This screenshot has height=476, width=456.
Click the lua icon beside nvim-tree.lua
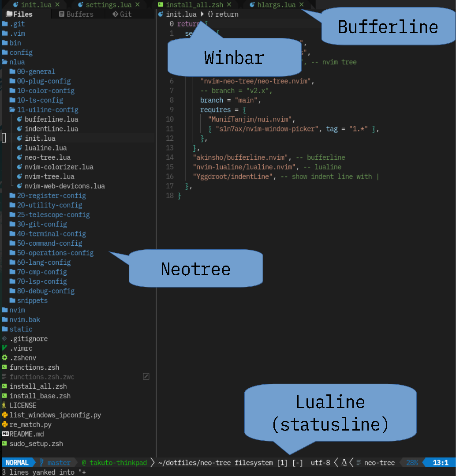pyautogui.click(x=19, y=176)
